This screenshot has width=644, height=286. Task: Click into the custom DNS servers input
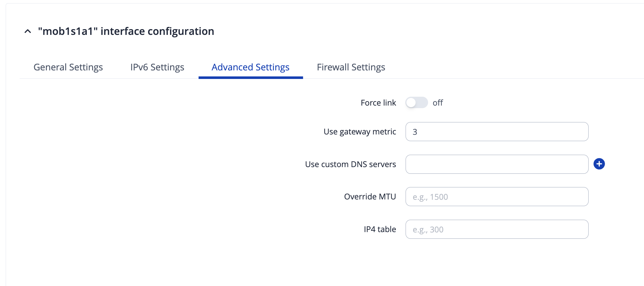497,164
